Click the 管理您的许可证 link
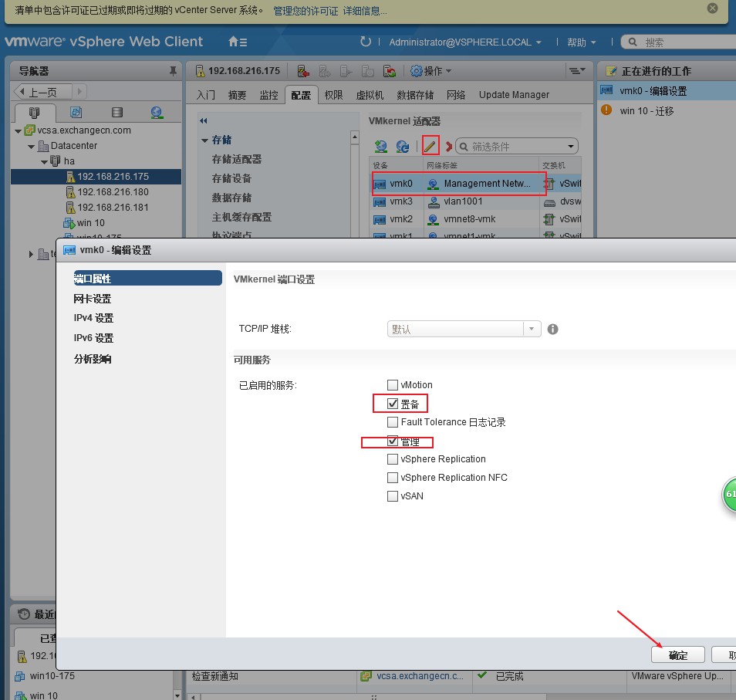This screenshot has width=736, height=700. click(x=306, y=10)
